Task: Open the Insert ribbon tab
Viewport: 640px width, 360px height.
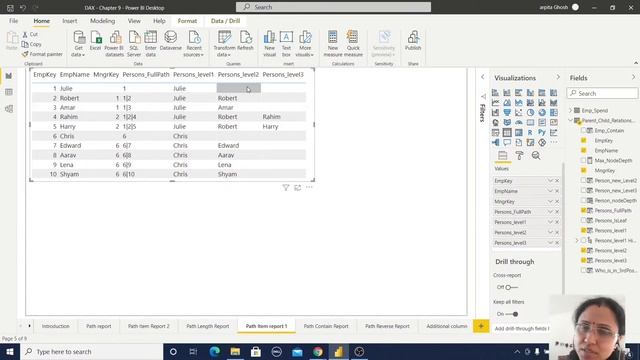Action: click(x=70, y=21)
